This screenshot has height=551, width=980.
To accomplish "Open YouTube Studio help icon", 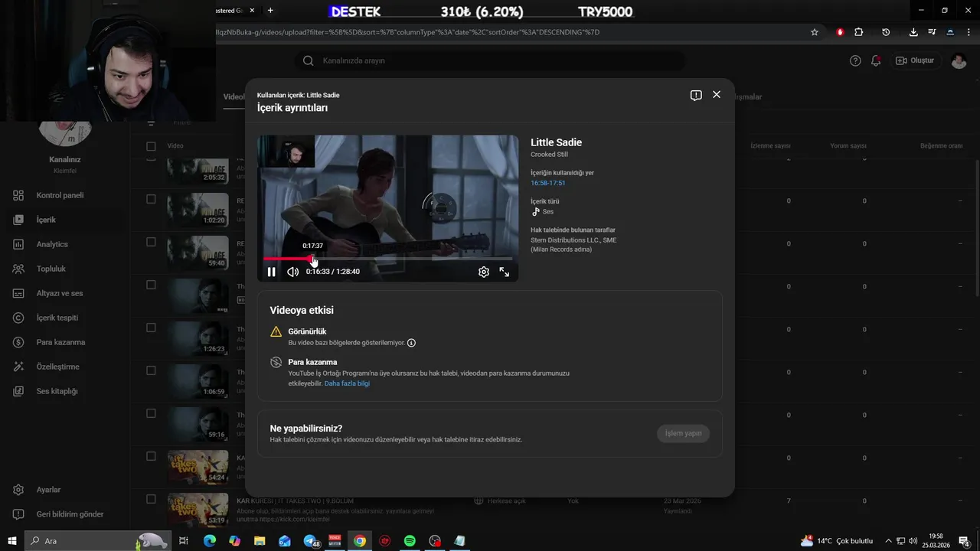I will click(855, 60).
